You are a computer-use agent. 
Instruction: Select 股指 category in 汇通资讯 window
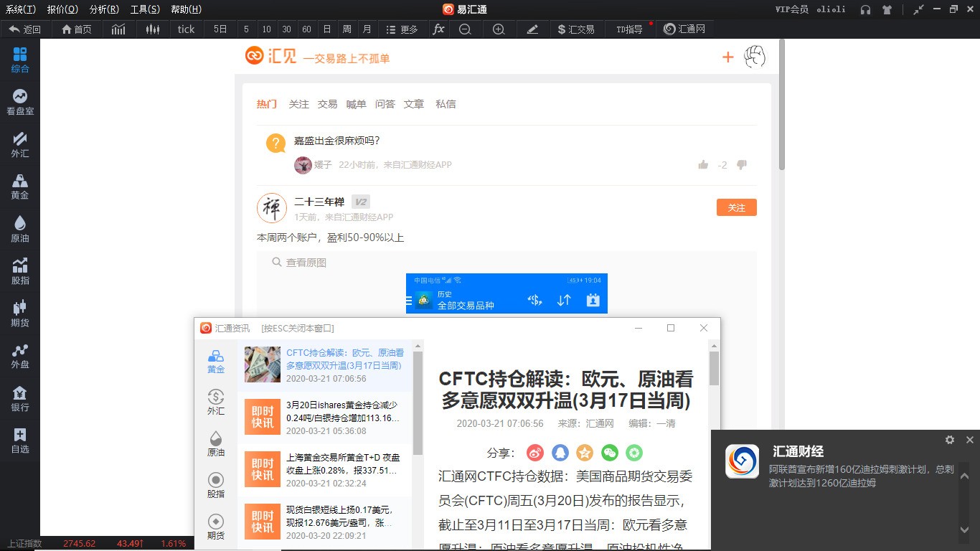tap(216, 486)
